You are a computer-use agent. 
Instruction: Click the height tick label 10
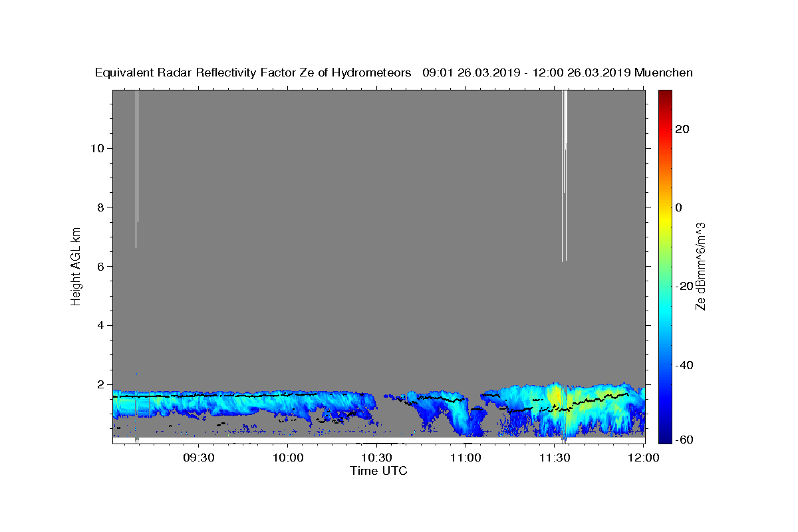tap(97, 148)
